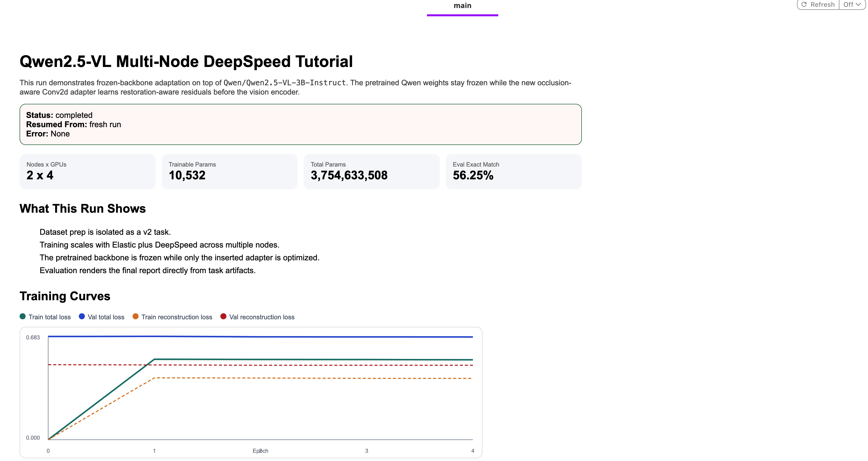
Task: Click the What This Run Shows heading
Action: [x=83, y=208]
